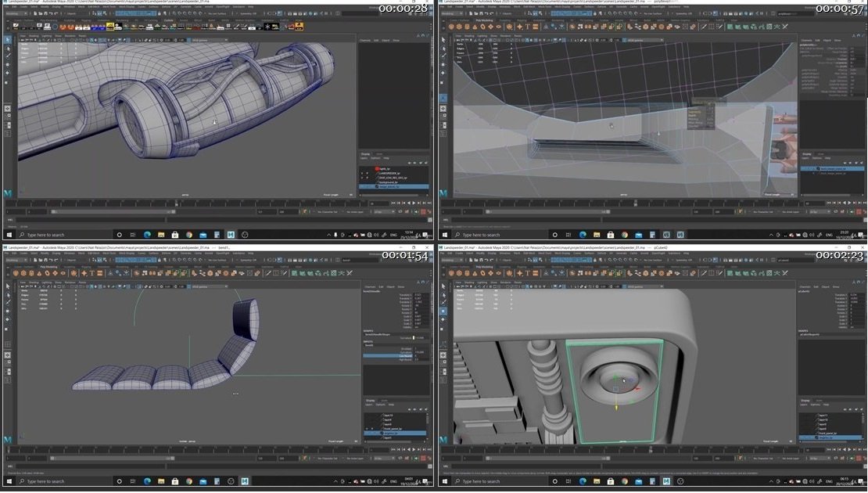868x493 pixels.
Task: Click the four-view layout button in 00:00:28 frame
Action: click(7, 117)
